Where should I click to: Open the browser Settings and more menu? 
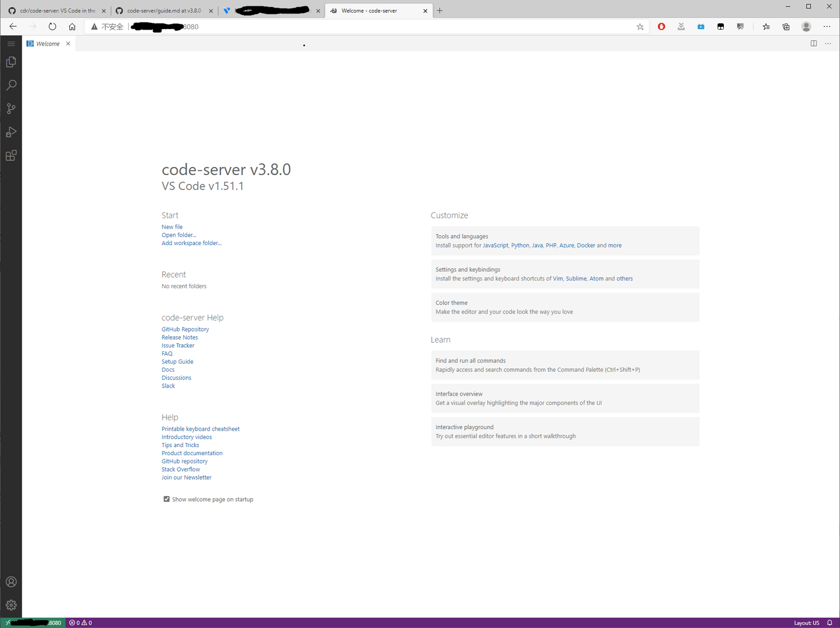(x=828, y=26)
